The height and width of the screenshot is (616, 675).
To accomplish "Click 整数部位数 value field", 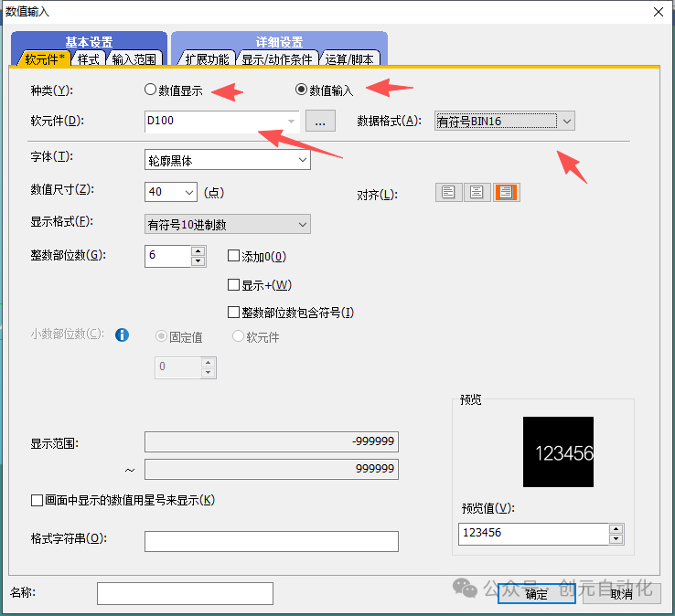I will [x=168, y=257].
